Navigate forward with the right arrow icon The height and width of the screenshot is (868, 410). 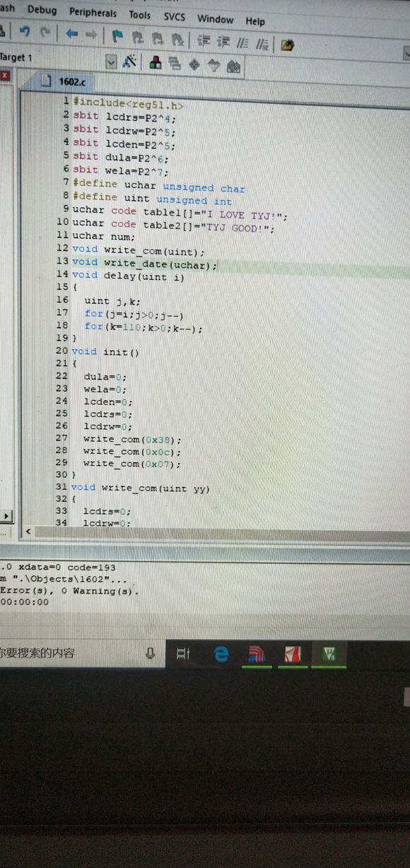pyautogui.click(x=91, y=35)
